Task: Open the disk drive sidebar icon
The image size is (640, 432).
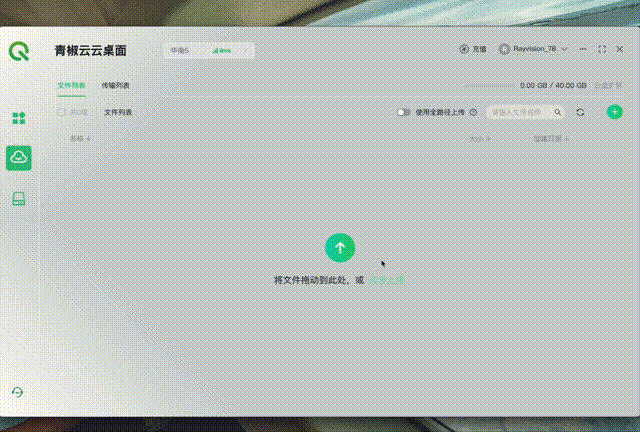Action: click(19, 198)
